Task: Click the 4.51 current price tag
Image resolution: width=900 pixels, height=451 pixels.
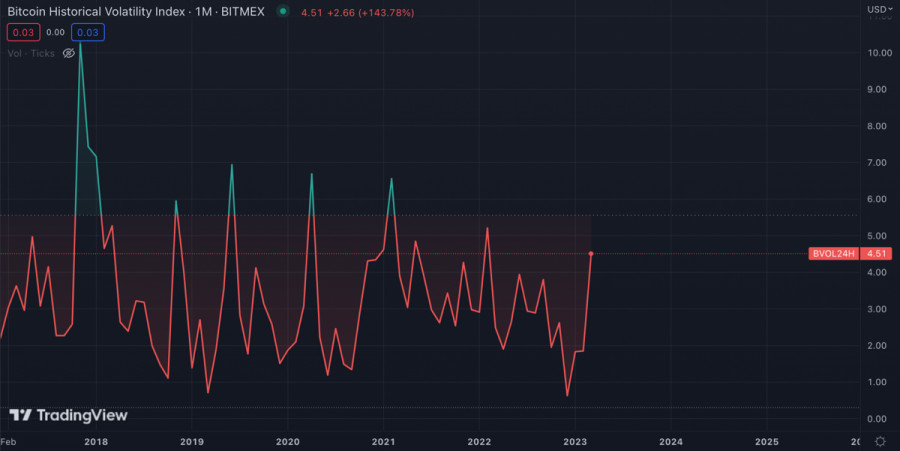Action: [x=877, y=254]
